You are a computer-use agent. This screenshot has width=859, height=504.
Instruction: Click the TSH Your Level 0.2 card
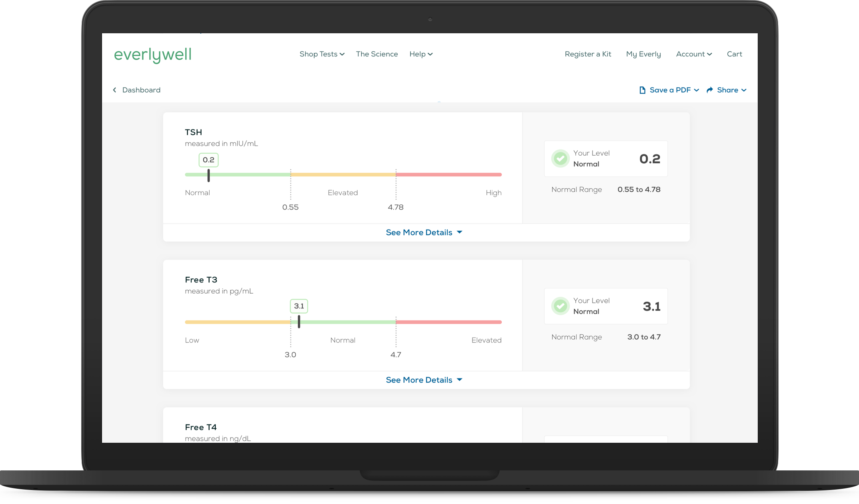pyautogui.click(x=606, y=159)
